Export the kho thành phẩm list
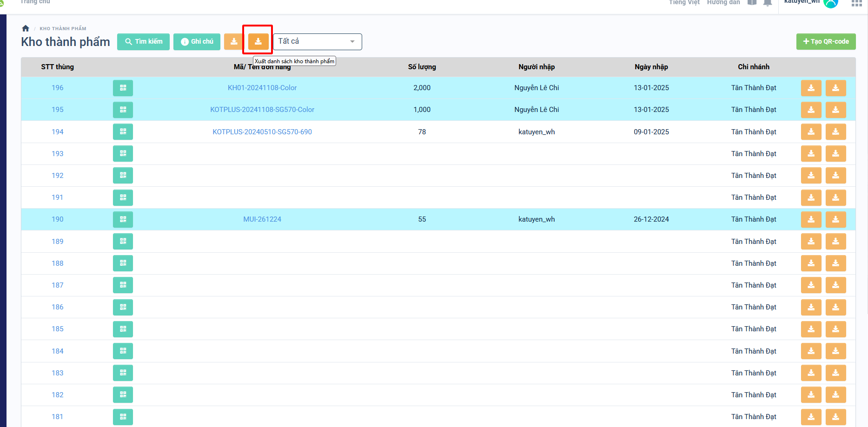 [x=258, y=42]
